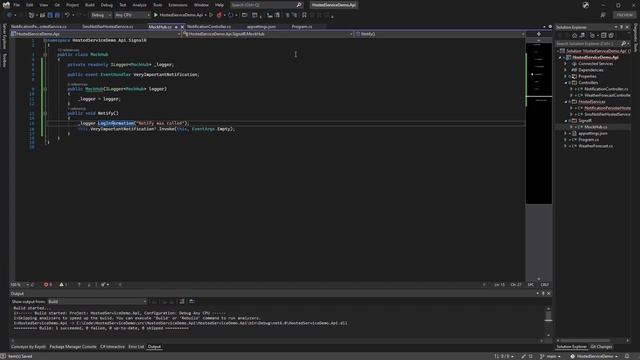Click red error count icon below editor
The width and height of the screenshot is (640, 360).
[46, 284]
